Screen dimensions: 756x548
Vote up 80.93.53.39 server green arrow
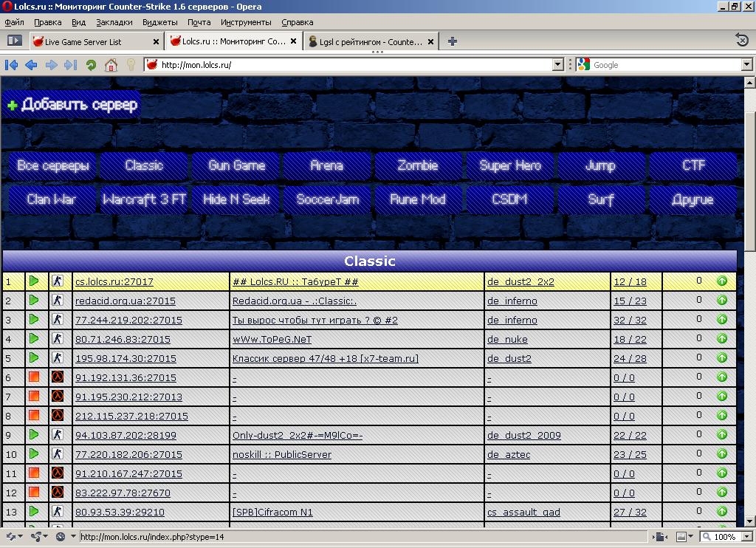(x=722, y=511)
